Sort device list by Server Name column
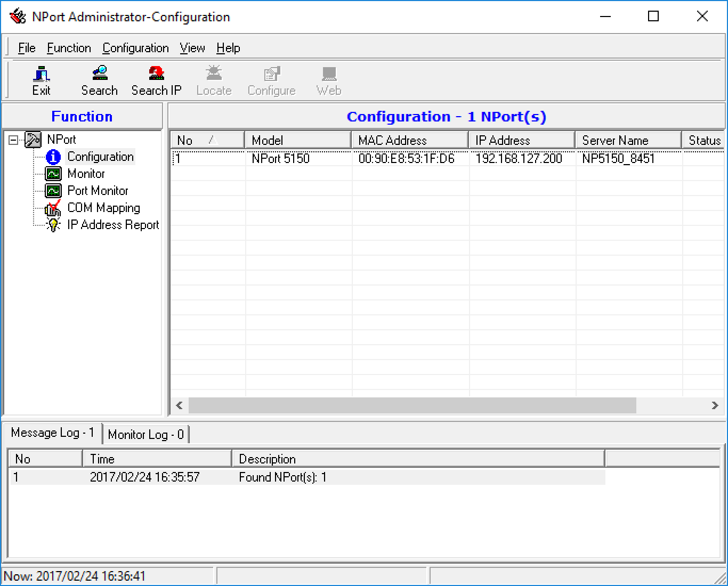The image size is (728, 586). coord(628,140)
